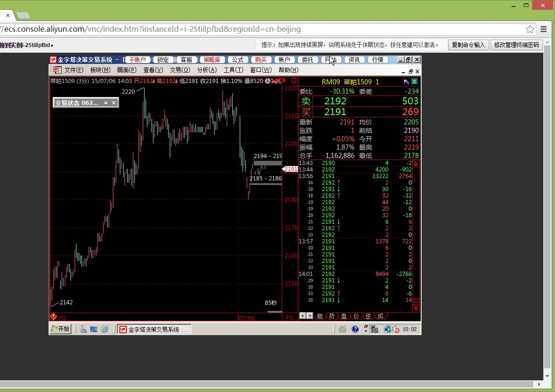Click the 购买 button in title bar

[x=261, y=60]
